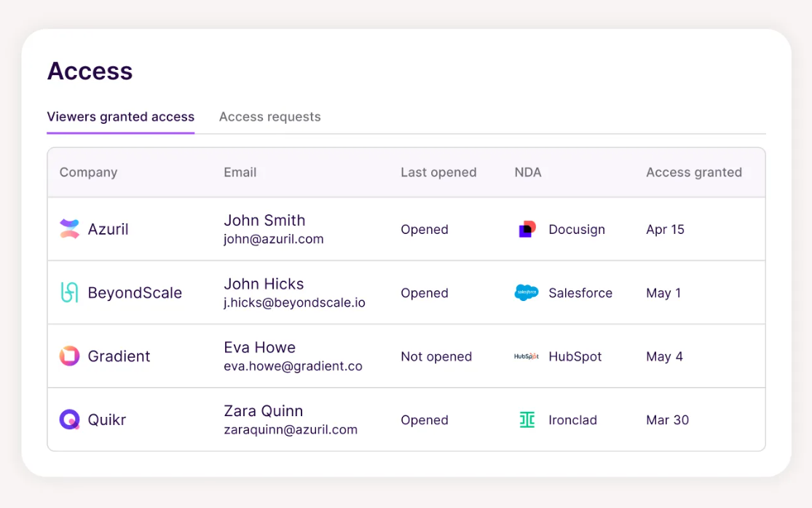Sort by the Company column header
Viewport: 812px width, 508px height.
[88, 172]
